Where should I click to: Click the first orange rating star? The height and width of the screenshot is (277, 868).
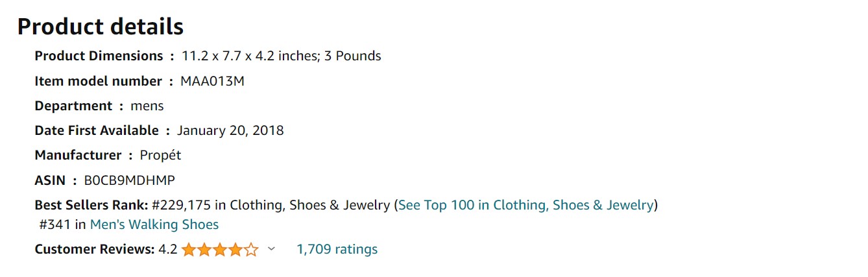tap(189, 250)
